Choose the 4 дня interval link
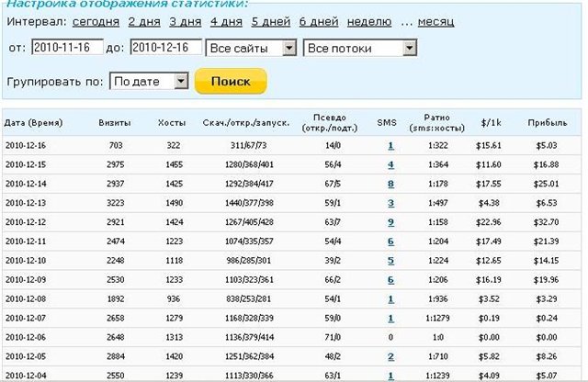 click(x=226, y=21)
